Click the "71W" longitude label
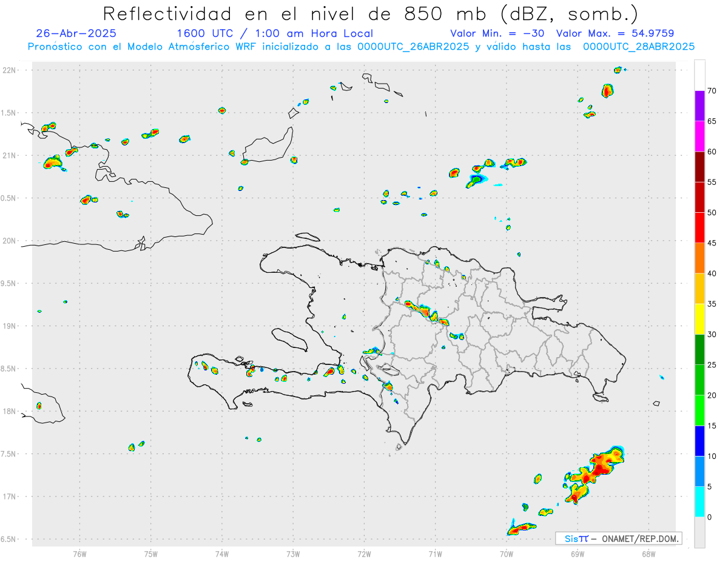728x562 pixels. tap(435, 554)
